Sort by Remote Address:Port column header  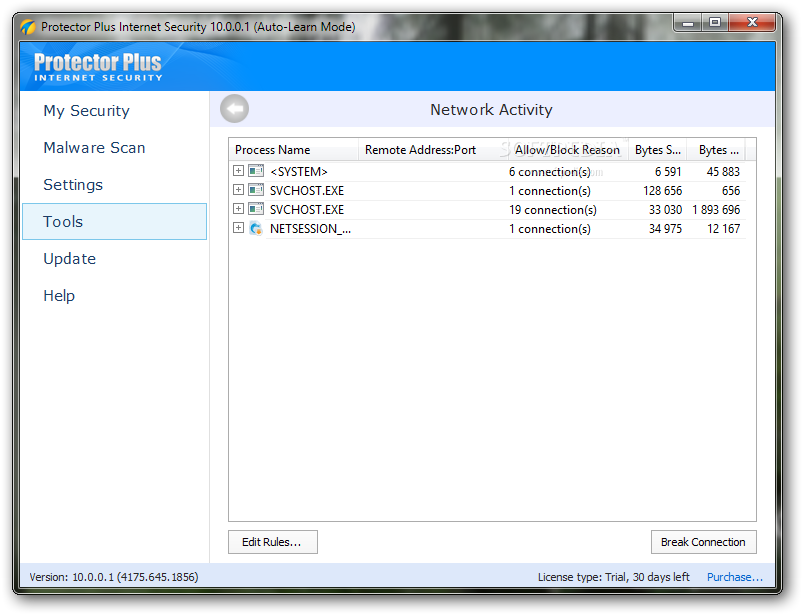coord(433,150)
